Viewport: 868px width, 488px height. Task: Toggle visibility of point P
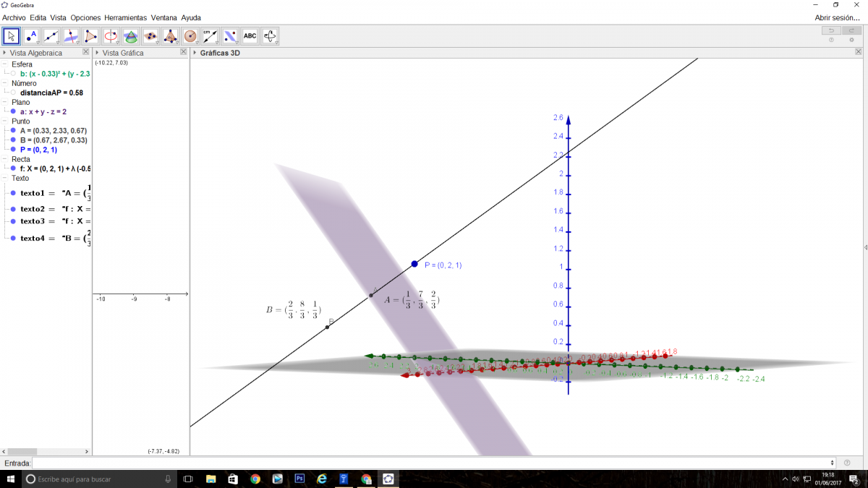(x=13, y=150)
